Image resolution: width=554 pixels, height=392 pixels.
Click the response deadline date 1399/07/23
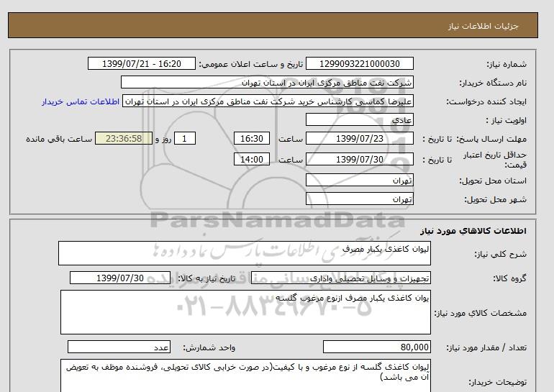point(359,138)
